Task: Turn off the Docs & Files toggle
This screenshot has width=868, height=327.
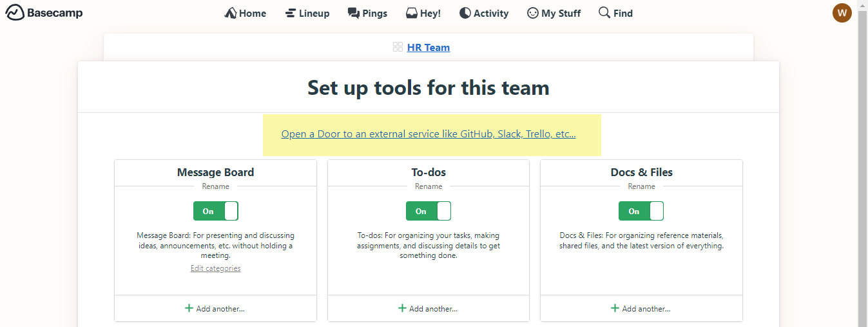Action: (641, 211)
